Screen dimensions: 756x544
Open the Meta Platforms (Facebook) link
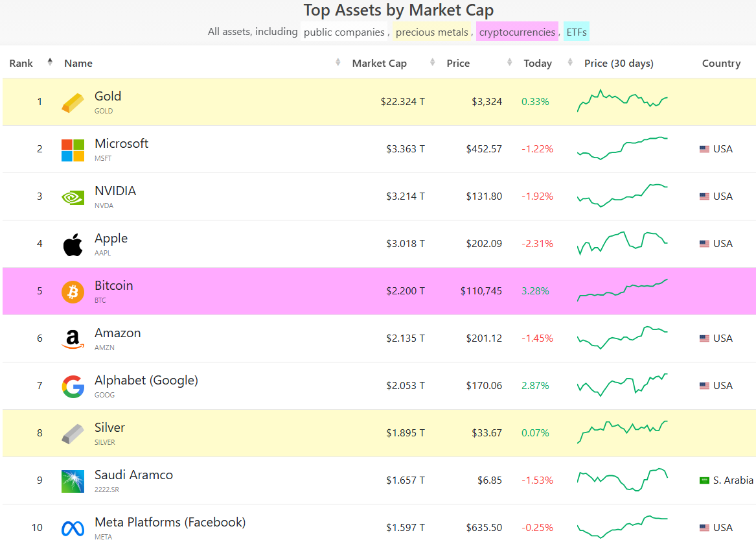170,522
